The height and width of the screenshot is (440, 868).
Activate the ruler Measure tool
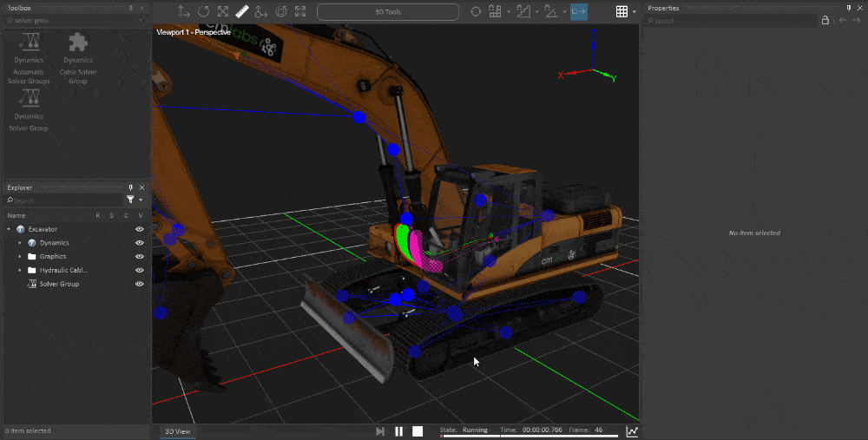pos(242,11)
